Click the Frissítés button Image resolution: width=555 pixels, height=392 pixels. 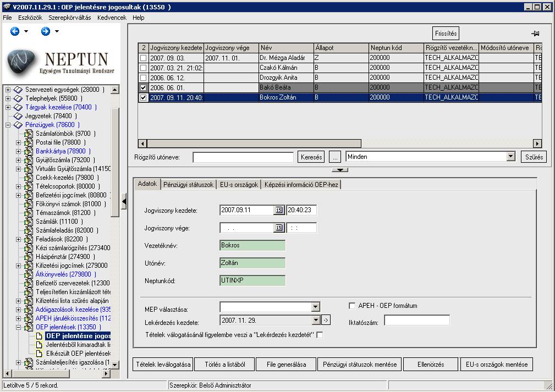pyautogui.click(x=446, y=34)
